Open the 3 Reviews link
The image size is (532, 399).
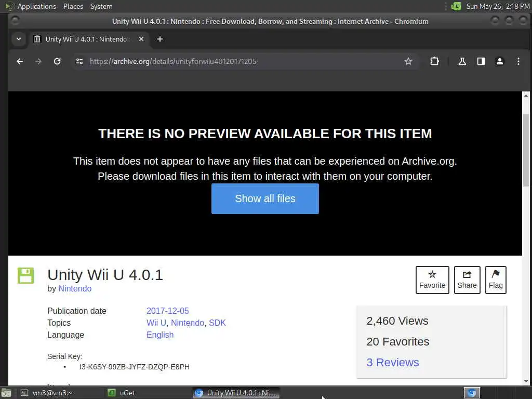click(393, 362)
